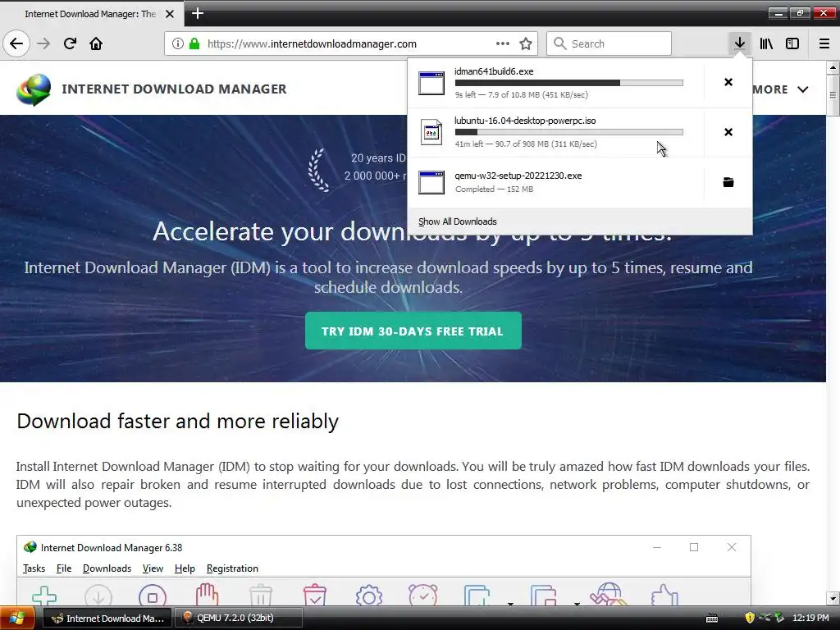Screen dimensions: 840x630
Task: Toggle the downloads panel arrow button
Action: (x=739, y=43)
